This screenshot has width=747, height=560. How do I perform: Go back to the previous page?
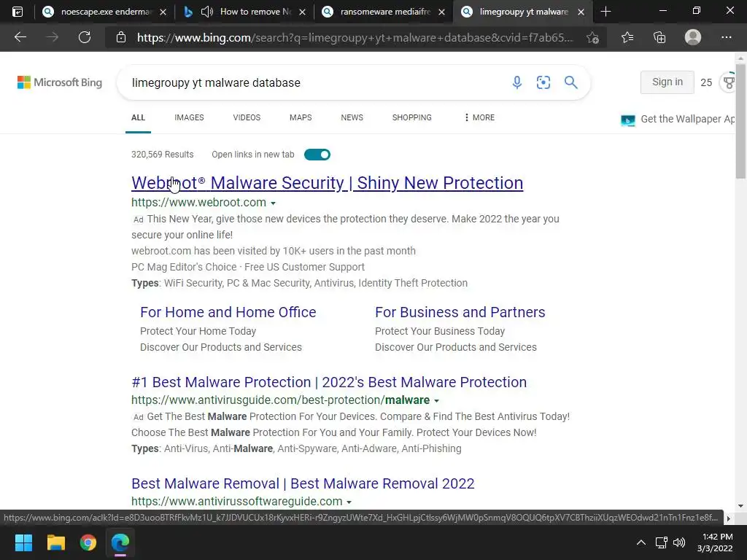[x=20, y=37]
